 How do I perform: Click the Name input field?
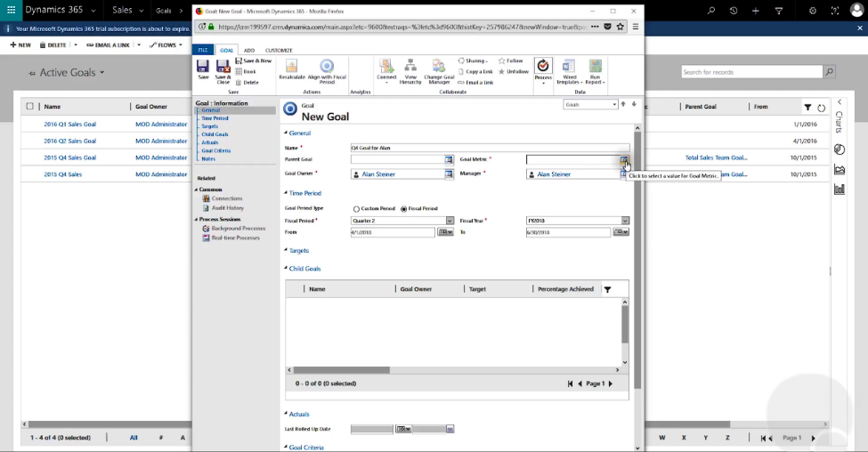[490, 148]
